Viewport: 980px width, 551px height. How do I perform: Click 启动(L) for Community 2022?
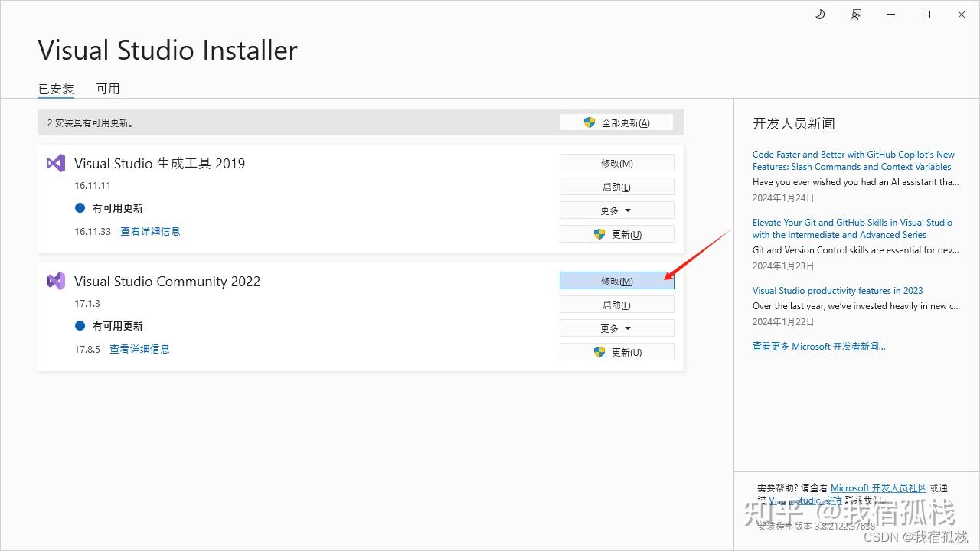(616, 304)
